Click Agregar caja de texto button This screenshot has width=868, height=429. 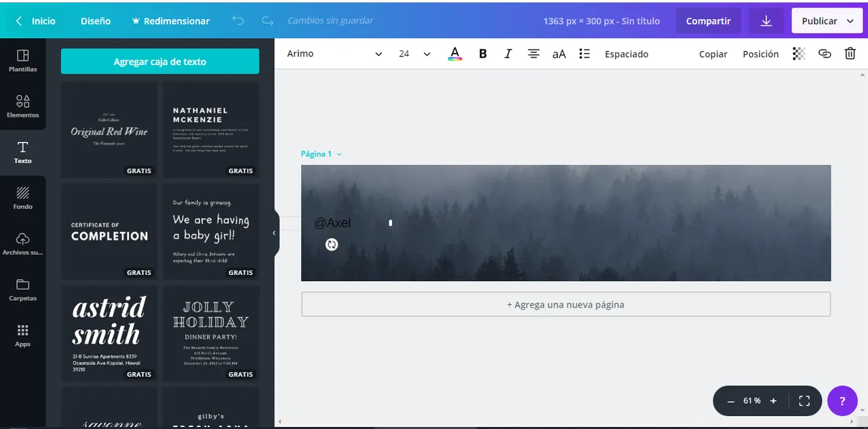click(x=160, y=61)
